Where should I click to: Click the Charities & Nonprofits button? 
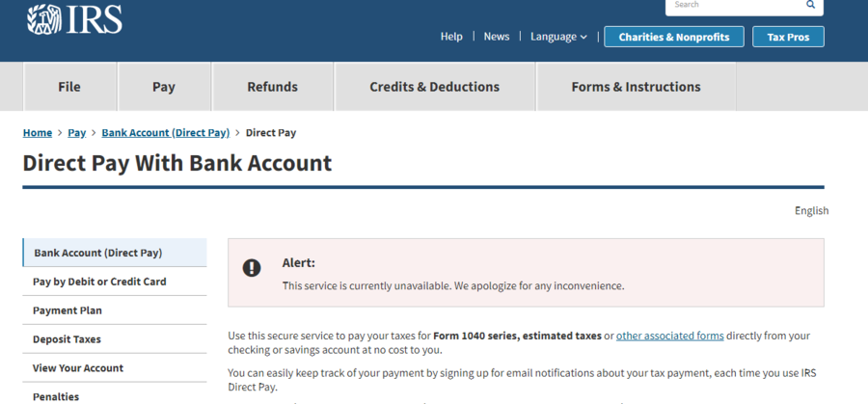point(674,37)
